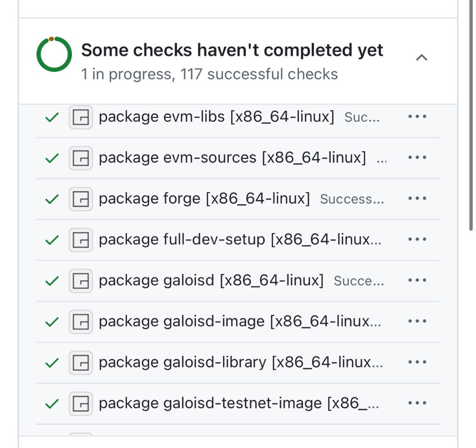Open the package evm-sources check details
476x448 pixels.
[232, 158]
